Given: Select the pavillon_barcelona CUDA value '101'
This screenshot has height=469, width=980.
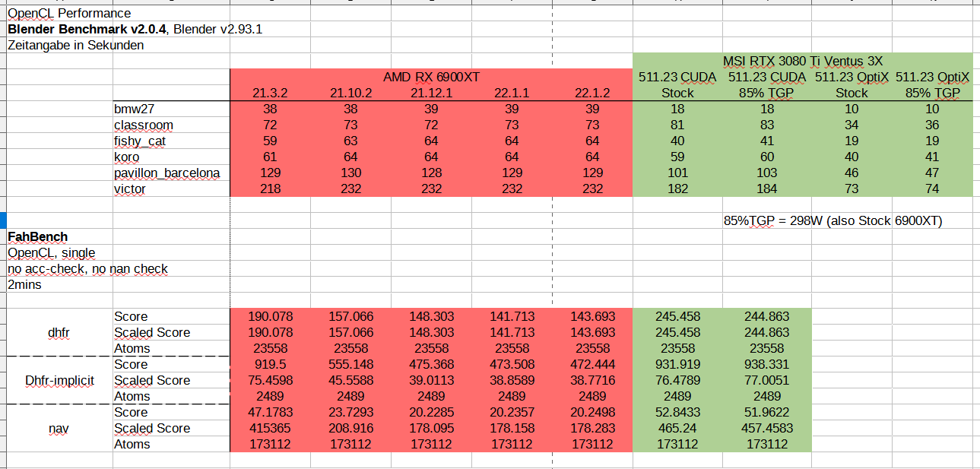Looking at the screenshot, I should point(677,173).
